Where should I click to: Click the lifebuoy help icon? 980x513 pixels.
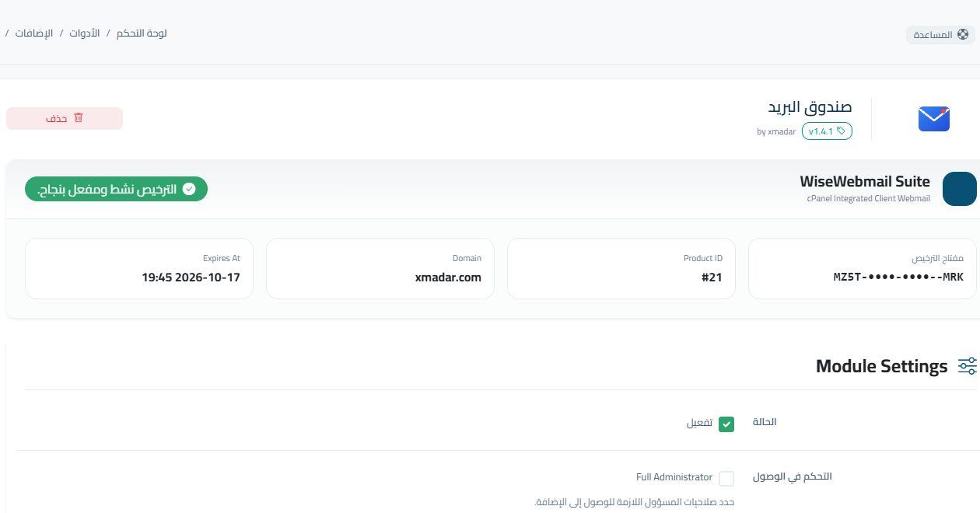click(963, 34)
